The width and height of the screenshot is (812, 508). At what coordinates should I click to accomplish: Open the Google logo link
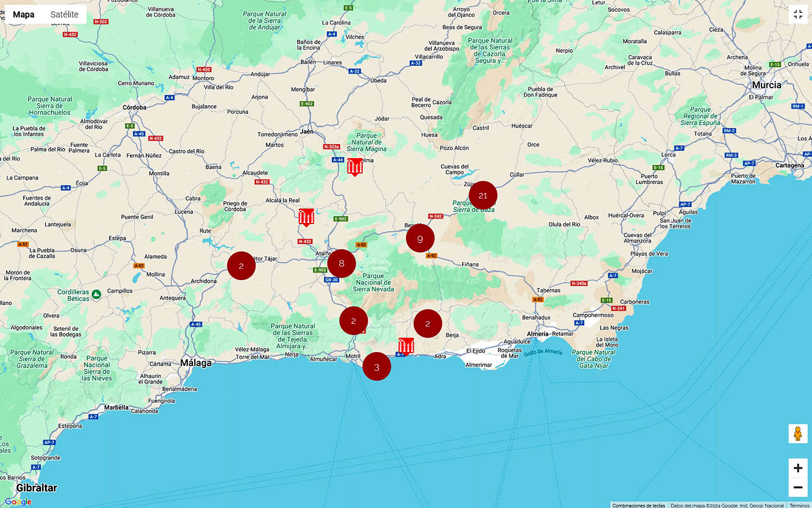click(x=18, y=502)
